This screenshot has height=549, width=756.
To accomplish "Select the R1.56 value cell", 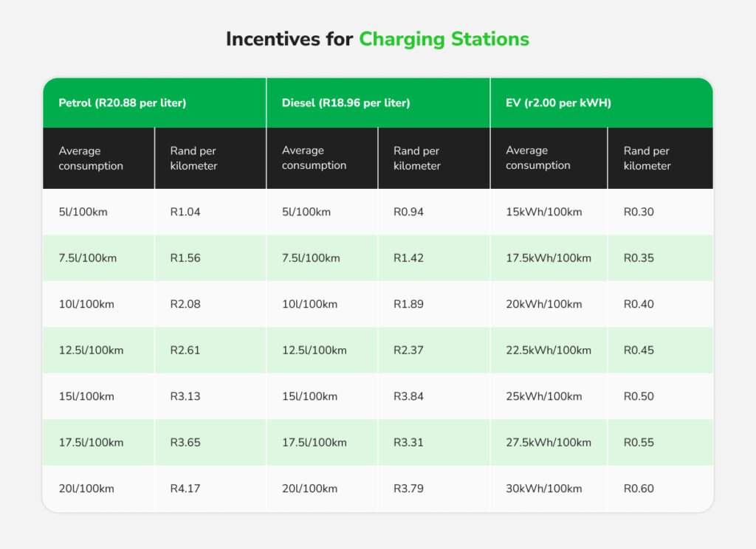I will (185, 258).
